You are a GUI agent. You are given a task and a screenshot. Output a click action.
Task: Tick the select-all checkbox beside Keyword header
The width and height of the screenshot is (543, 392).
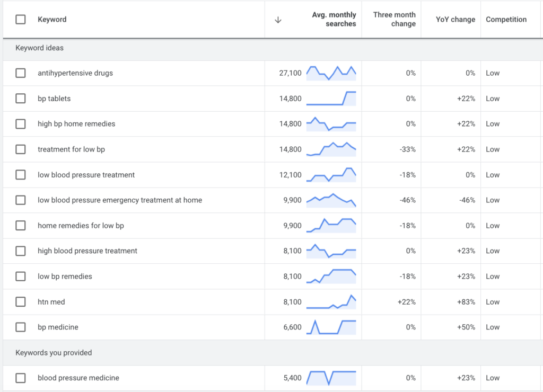[x=21, y=20]
